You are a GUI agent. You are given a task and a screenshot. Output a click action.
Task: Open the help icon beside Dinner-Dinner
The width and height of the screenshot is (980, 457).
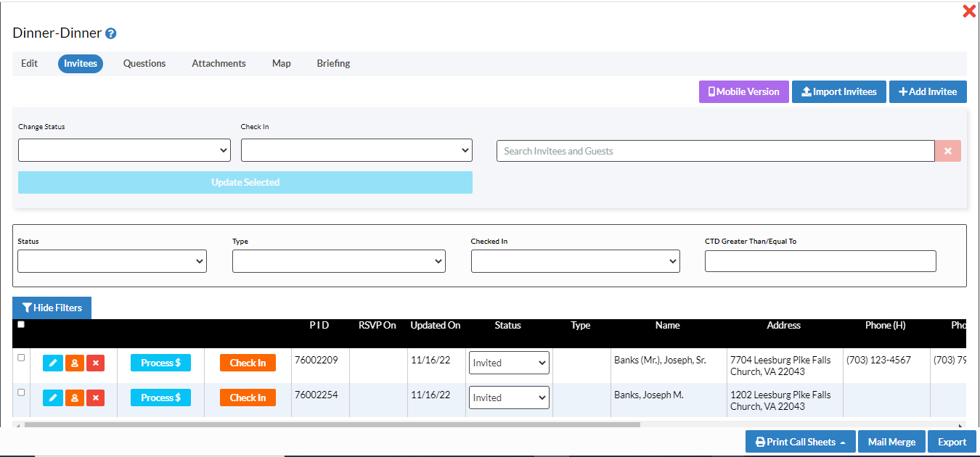(111, 33)
